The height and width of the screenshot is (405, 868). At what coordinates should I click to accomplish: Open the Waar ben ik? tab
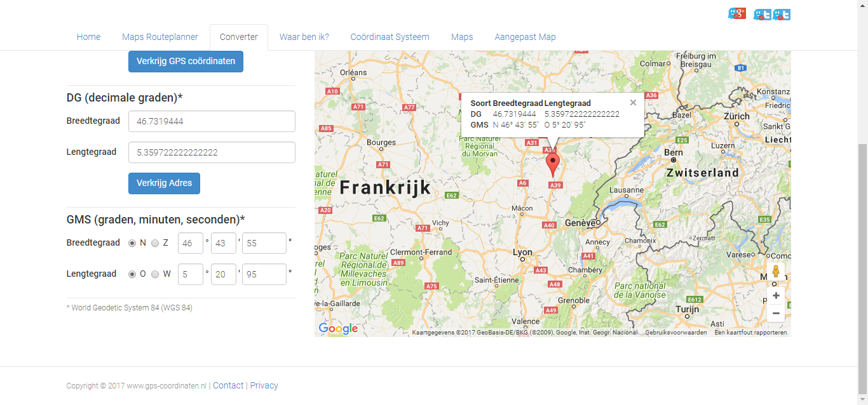pos(304,37)
